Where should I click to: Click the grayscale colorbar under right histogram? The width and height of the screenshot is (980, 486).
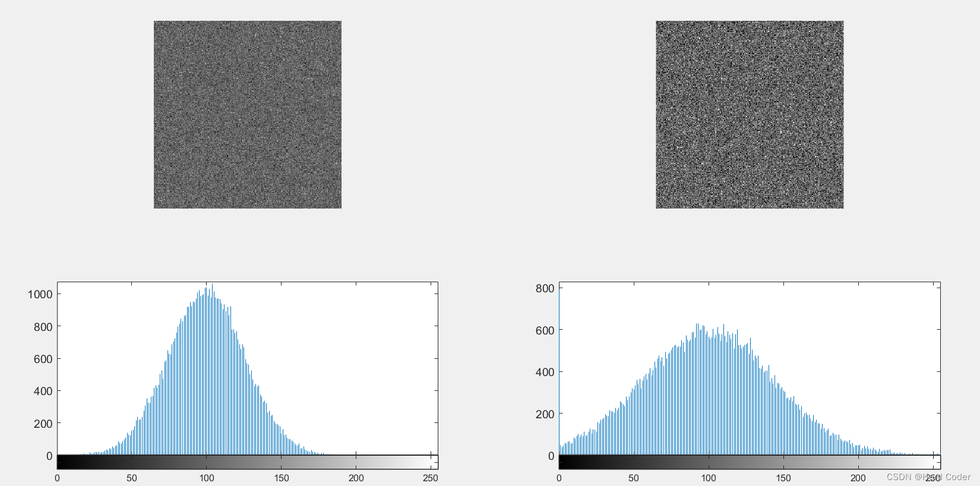tap(750, 462)
